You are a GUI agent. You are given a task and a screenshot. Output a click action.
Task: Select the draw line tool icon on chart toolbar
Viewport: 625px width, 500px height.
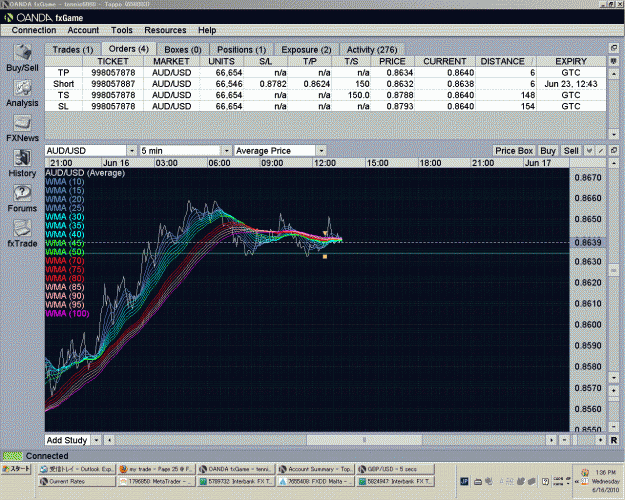coord(601,151)
